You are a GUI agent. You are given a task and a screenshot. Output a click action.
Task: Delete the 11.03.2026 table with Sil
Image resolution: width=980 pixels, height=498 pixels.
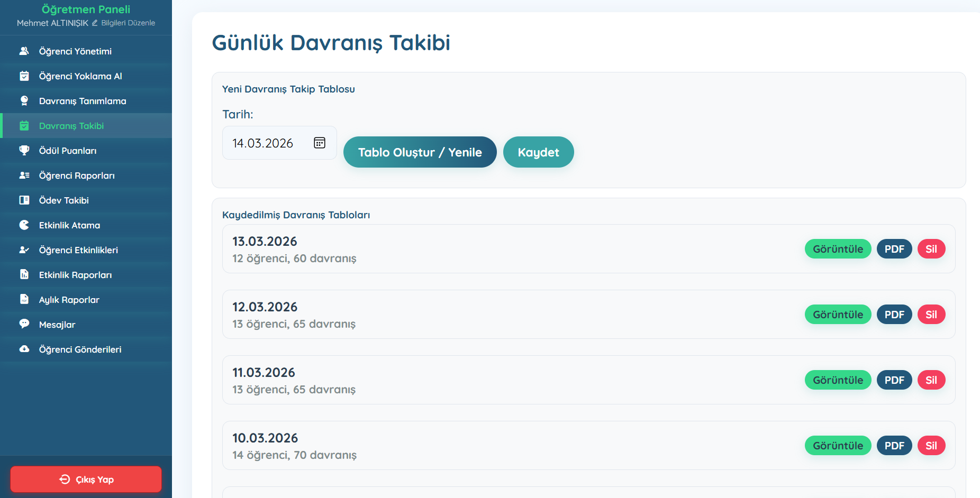931,380
